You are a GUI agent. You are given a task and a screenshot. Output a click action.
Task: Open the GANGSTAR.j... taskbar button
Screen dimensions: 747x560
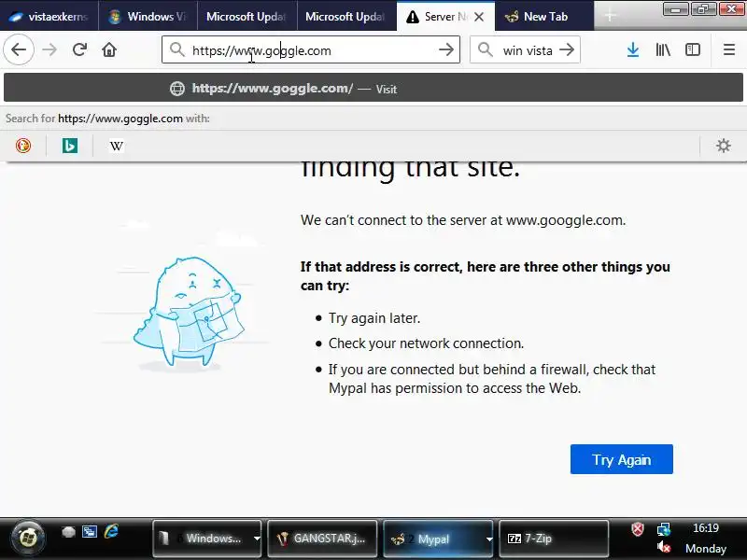(322, 539)
